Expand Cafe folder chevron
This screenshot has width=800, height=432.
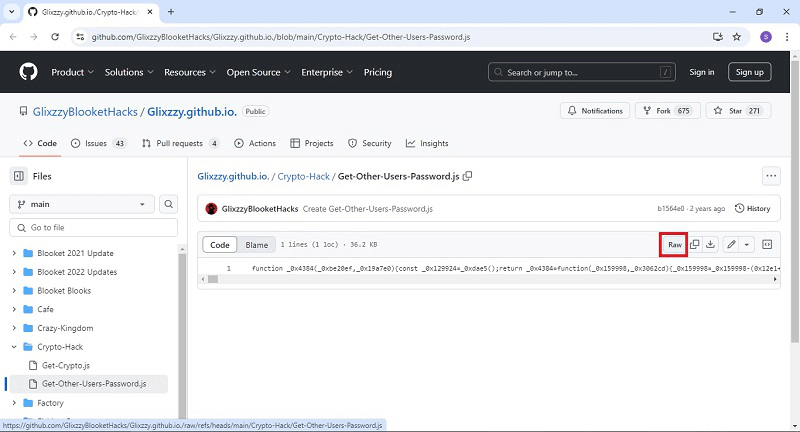(14, 309)
